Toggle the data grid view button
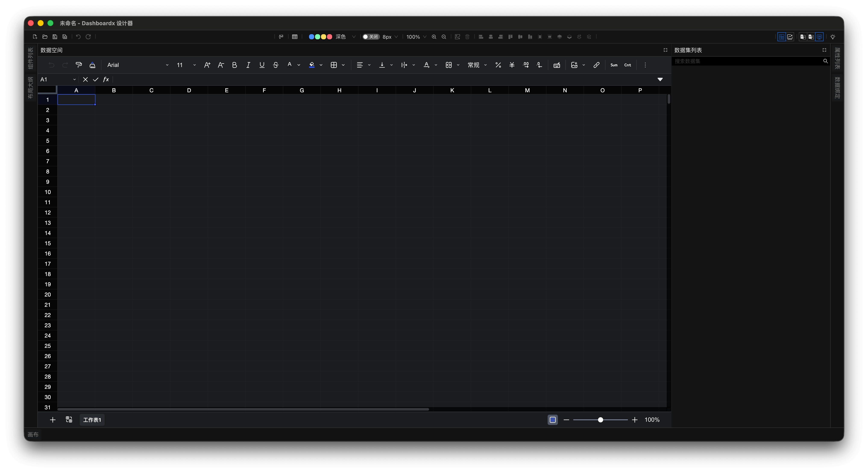This screenshot has height=473, width=868. click(x=781, y=37)
